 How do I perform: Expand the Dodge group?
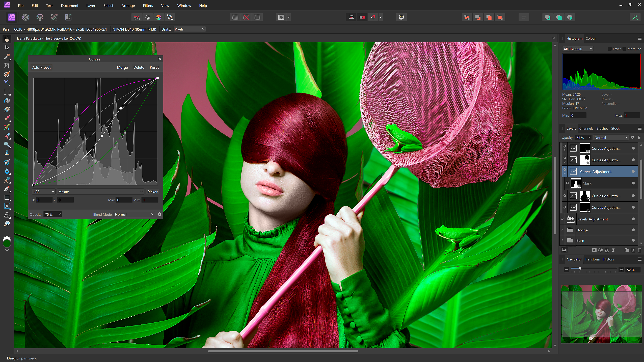[x=562, y=230]
